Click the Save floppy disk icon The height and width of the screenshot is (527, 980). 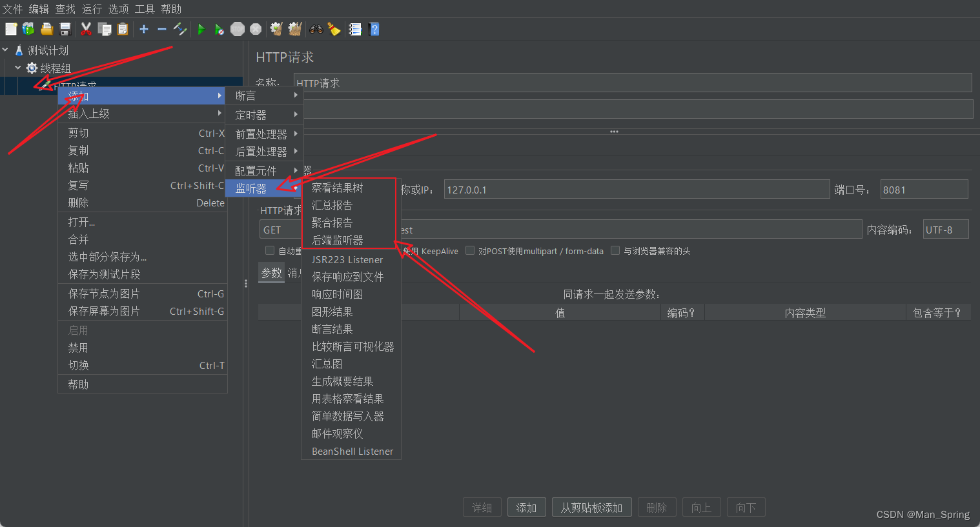[x=65, y=29]
